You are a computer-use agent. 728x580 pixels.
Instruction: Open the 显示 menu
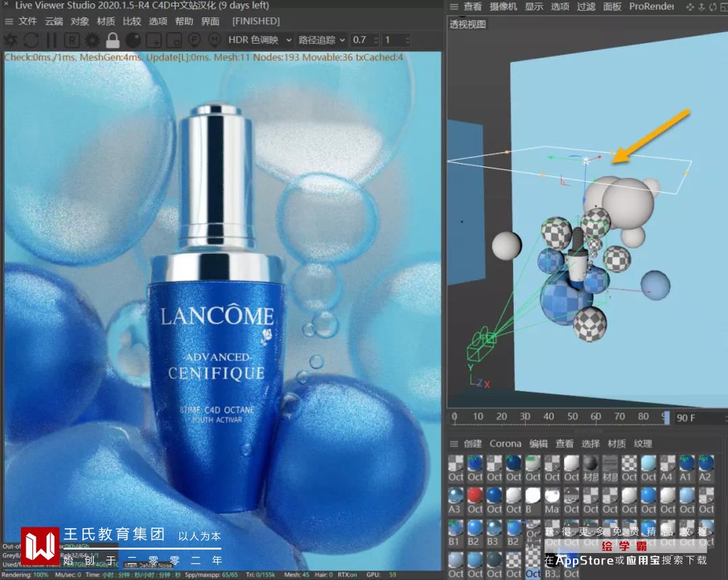pos(534,7)
